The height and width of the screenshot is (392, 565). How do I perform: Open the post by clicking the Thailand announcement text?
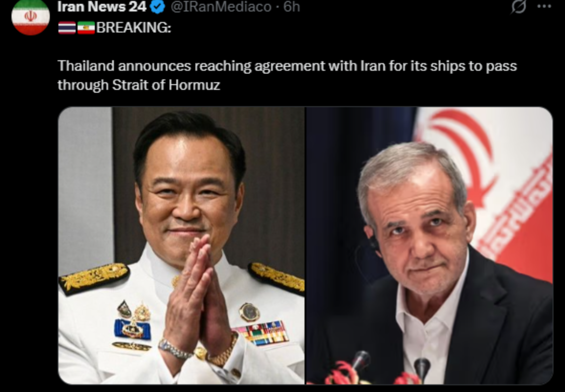point(287,66)
